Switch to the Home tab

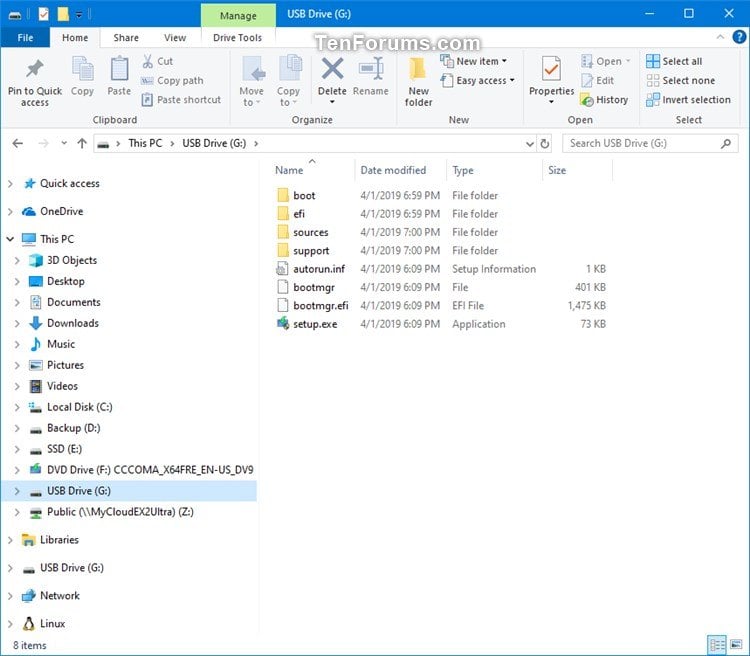click(x=75, y=37)
